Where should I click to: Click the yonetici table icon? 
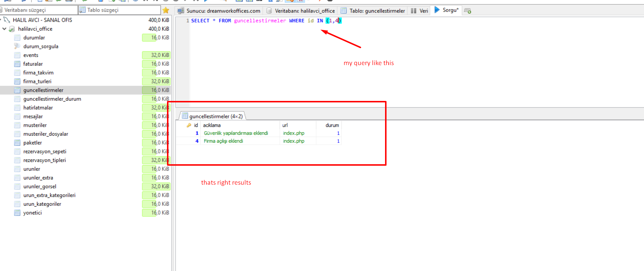(17, 213)
